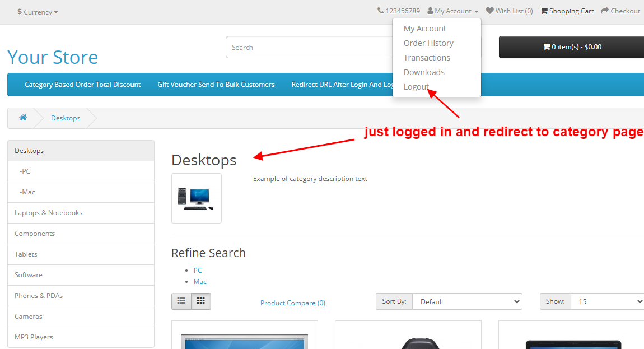The image size is (644, 349).
Task: Open Redirect URL After Login menu item
Action: click(342, 84)
